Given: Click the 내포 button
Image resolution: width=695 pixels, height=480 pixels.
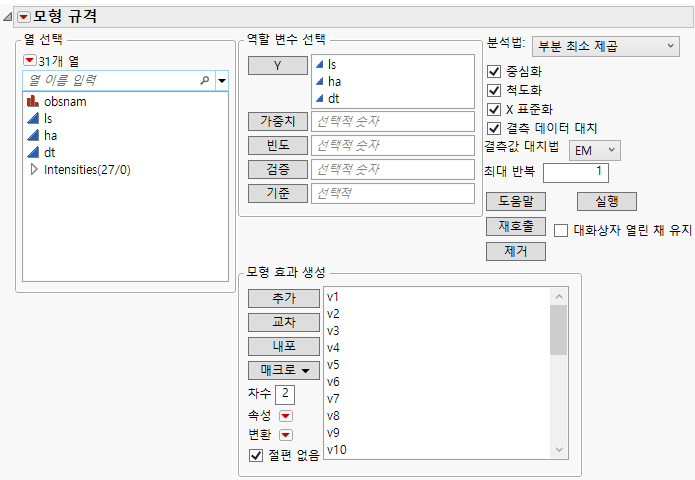Looking at the screenshot, I should (x=284, y=346).
